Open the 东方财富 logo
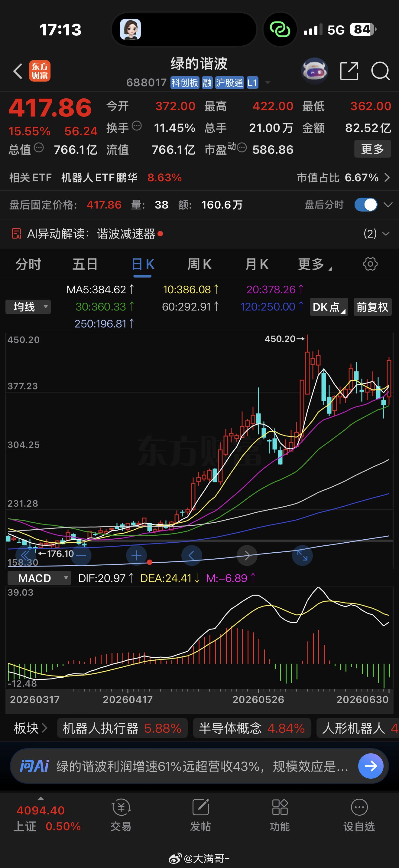Viewport: 399px width, 868px height. click(40, 71)
